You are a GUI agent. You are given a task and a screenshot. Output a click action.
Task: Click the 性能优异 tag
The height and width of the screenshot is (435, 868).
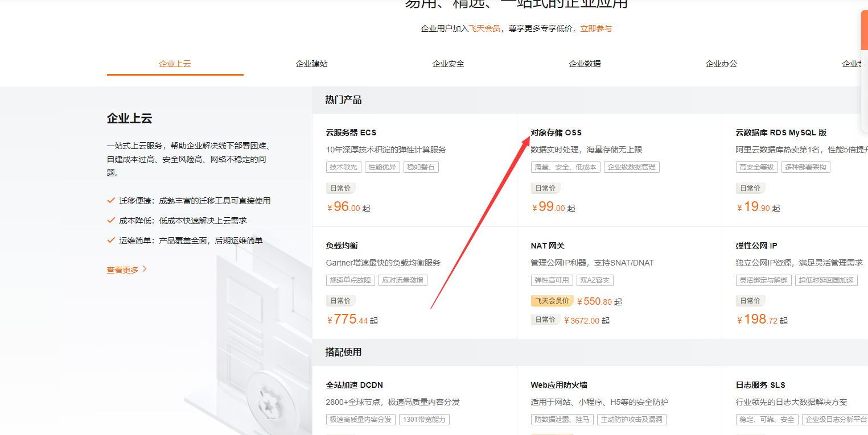pos(382,167)
